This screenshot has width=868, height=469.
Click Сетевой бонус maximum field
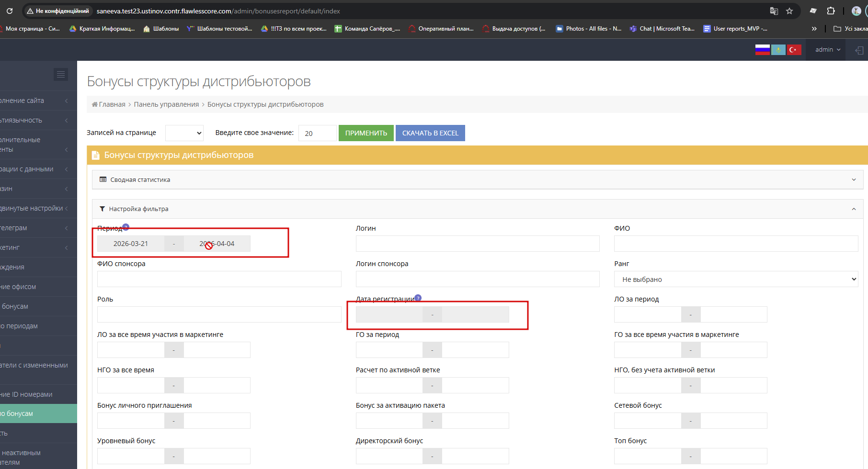(x=734, y=421)
